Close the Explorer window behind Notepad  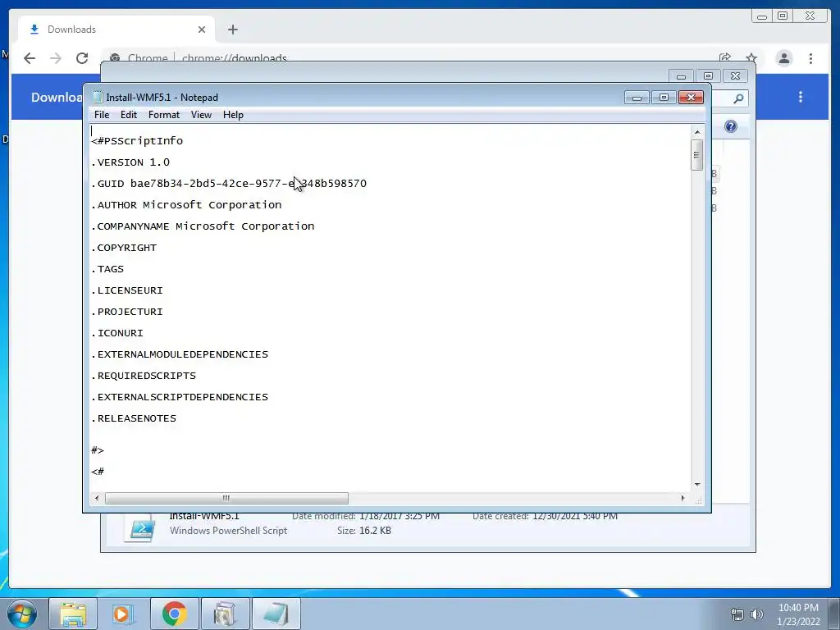735,76
